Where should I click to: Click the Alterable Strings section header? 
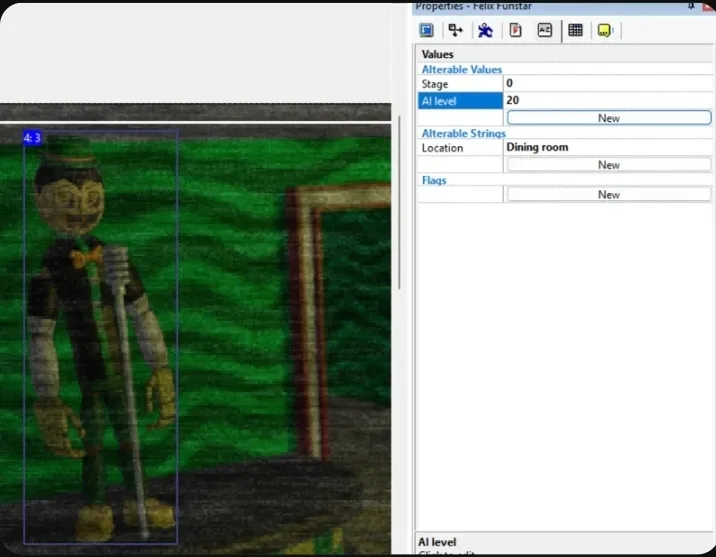pos(463,133)
